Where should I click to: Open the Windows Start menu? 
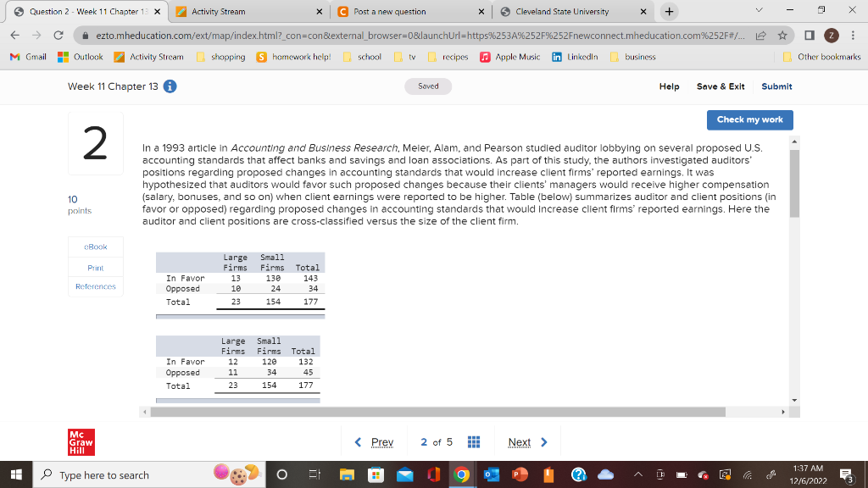16,474
